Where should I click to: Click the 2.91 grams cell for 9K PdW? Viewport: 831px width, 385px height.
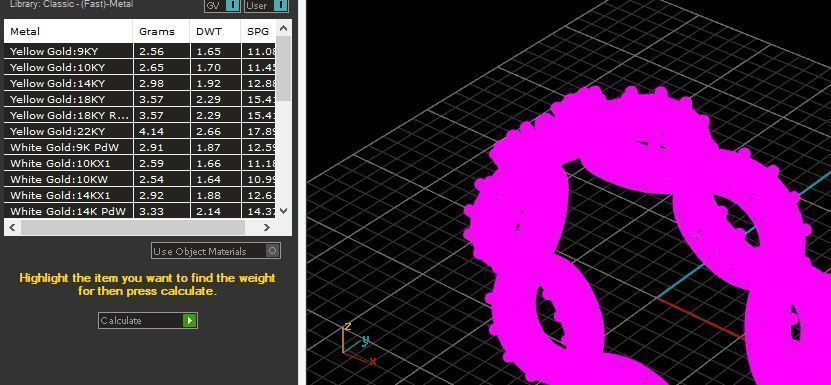(161, 147)
